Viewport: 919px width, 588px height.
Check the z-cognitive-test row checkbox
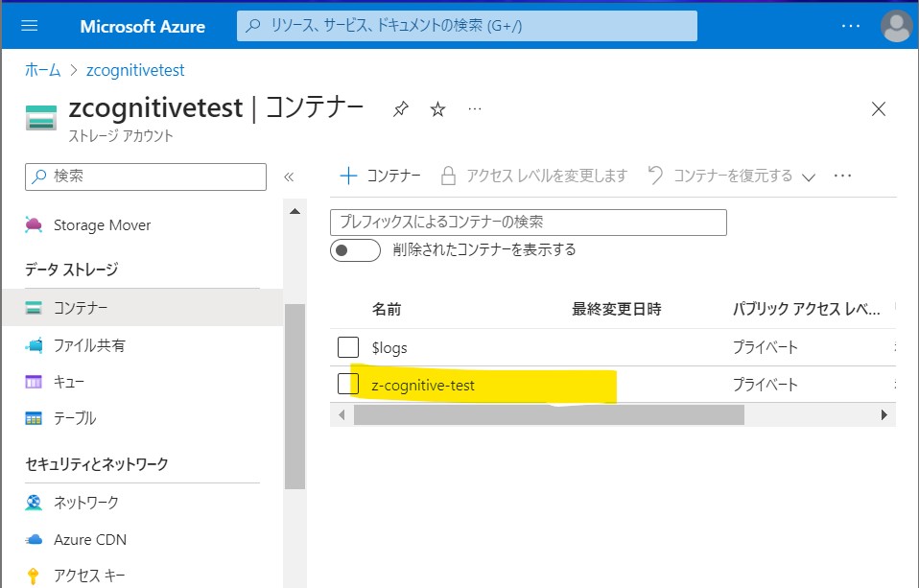[x=348, y=385]
